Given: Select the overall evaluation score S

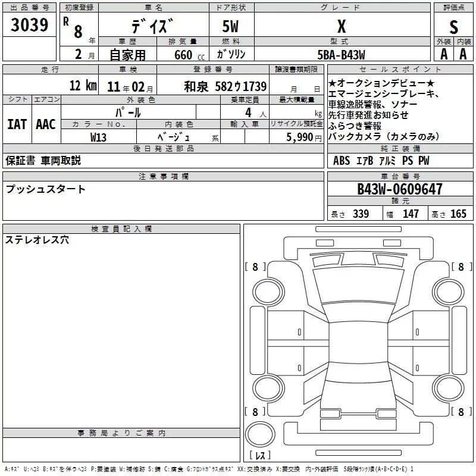Looking at the screenshot, I should (453, 27).
